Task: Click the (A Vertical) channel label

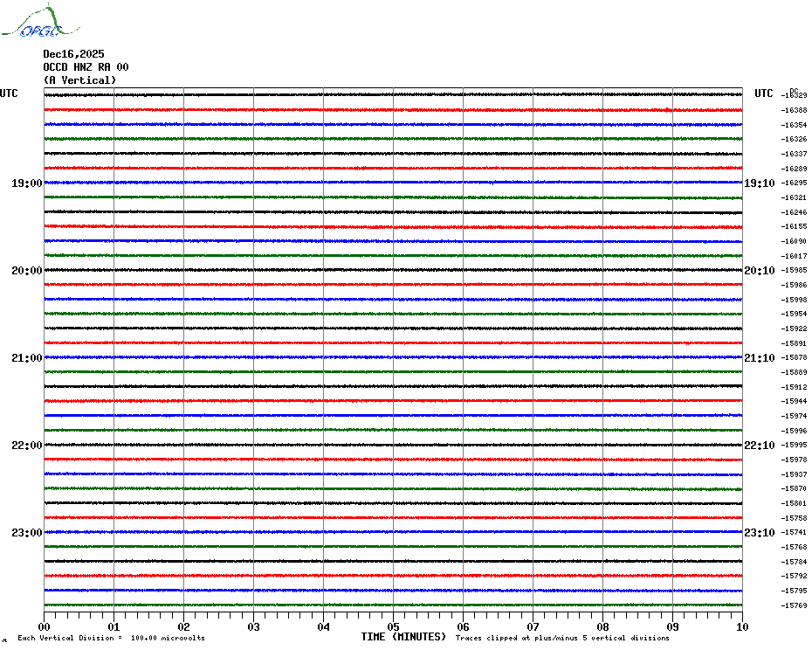Action: [x=79, y=80]
